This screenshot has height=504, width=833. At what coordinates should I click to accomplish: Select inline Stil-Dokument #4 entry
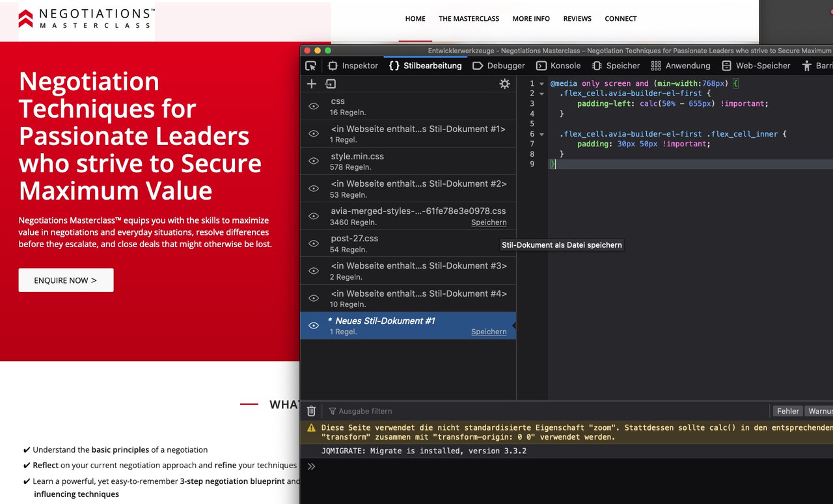pyautogui.click(x=408, y=298)
